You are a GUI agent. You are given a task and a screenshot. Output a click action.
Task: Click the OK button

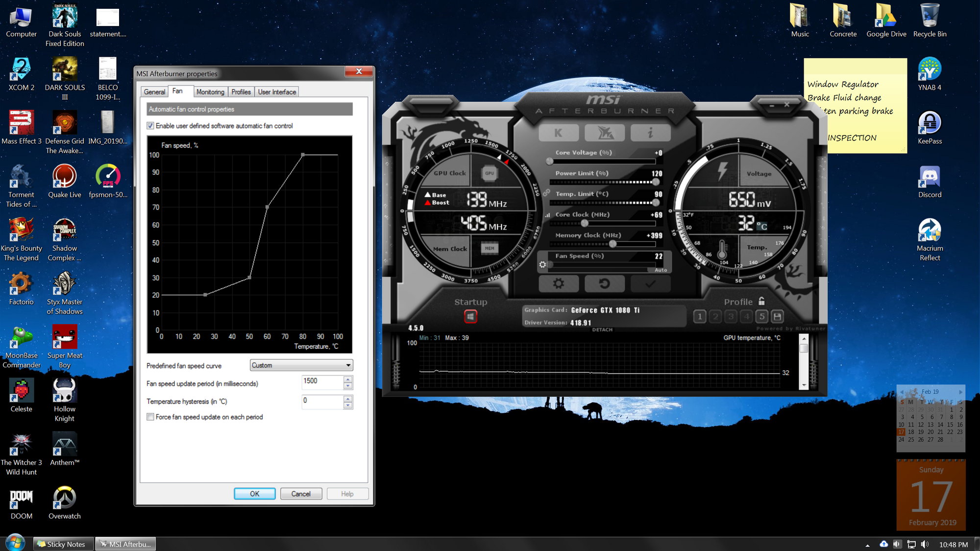pyautogui.click(x=254, y=494)
